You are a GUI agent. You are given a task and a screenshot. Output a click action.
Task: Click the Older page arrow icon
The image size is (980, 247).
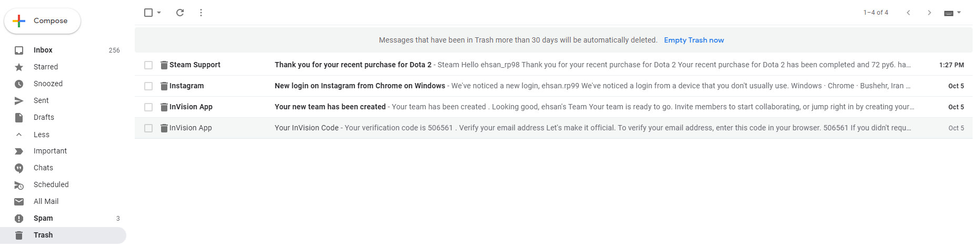click(x=929, y=13)
